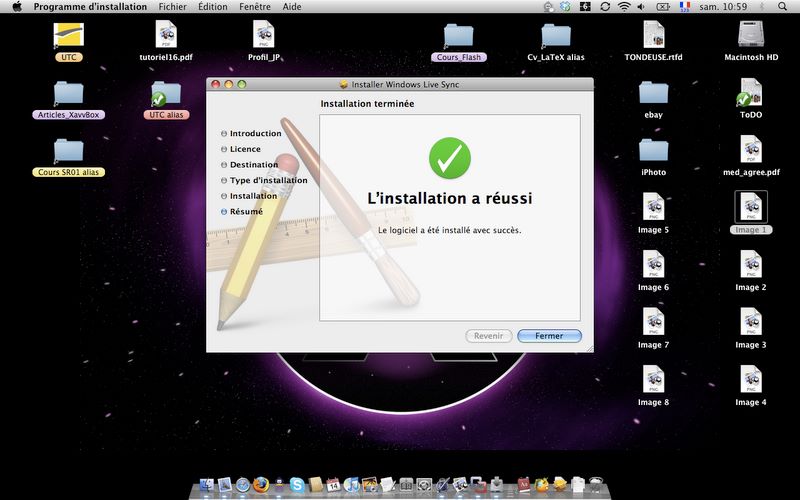Click the 'Installation terminée' heading

[367, 104]
